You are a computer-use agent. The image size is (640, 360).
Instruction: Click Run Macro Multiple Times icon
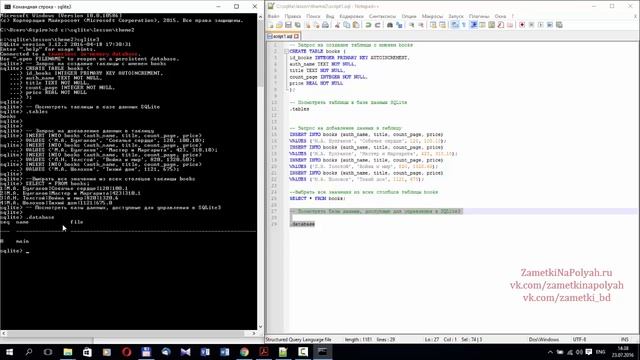[x=550, y=25]
